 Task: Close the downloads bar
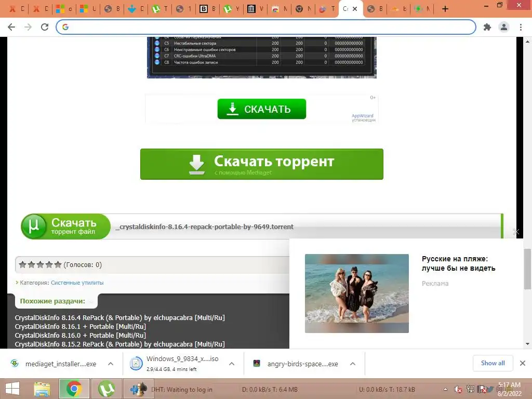[x=523, y=363]
